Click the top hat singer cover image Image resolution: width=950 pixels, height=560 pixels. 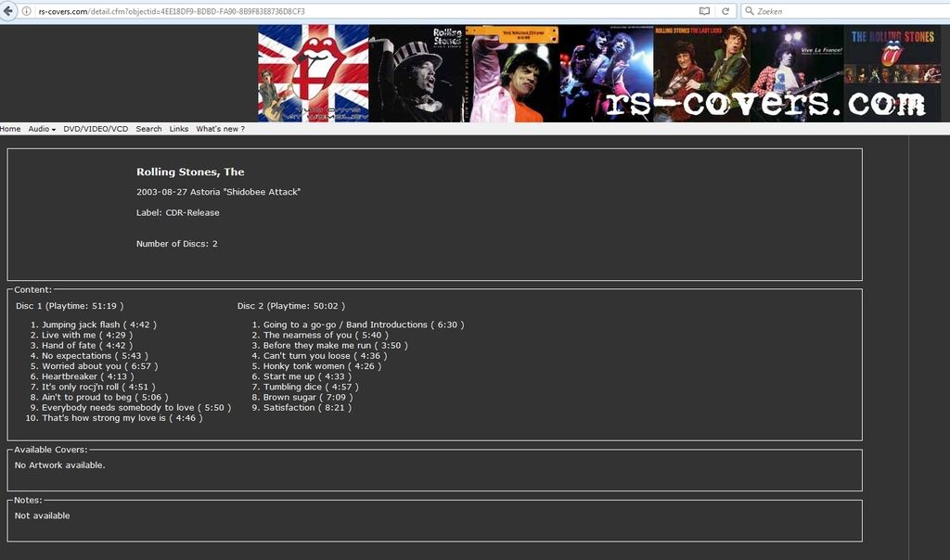(417, 73)
